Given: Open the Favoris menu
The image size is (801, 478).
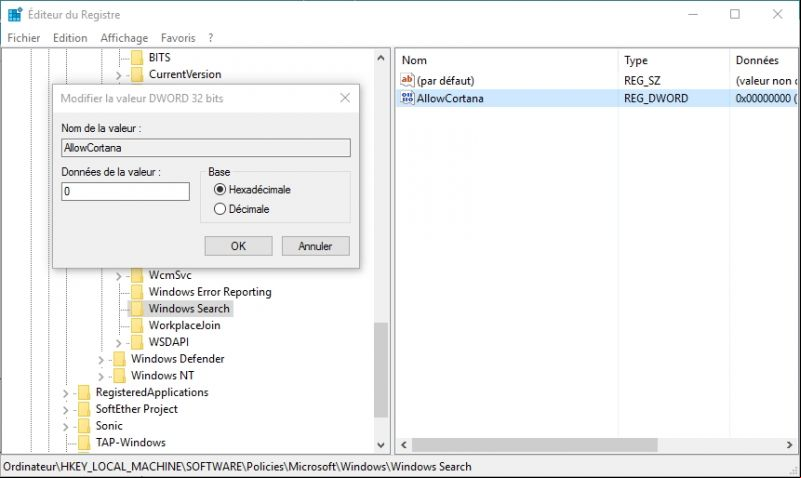Looking at the screenshot, I should (178, 38).
